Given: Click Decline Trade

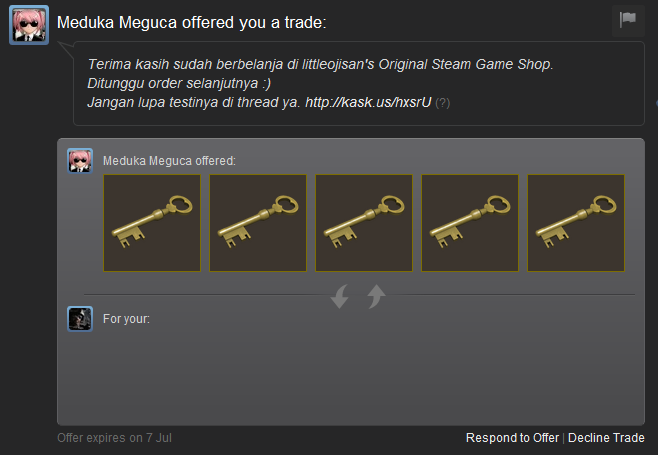Looking at the screenshot, I should [606, 438].
